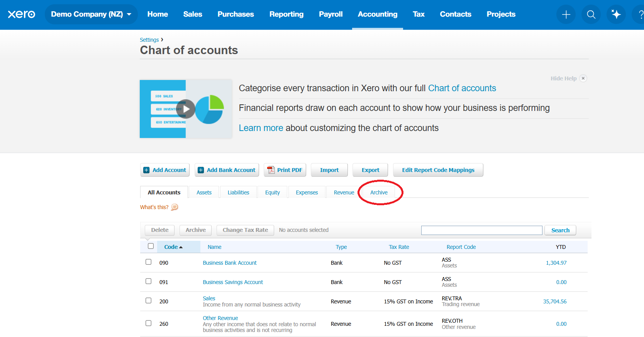Click Edit Report Code Mappings button

tap(438, 170)
